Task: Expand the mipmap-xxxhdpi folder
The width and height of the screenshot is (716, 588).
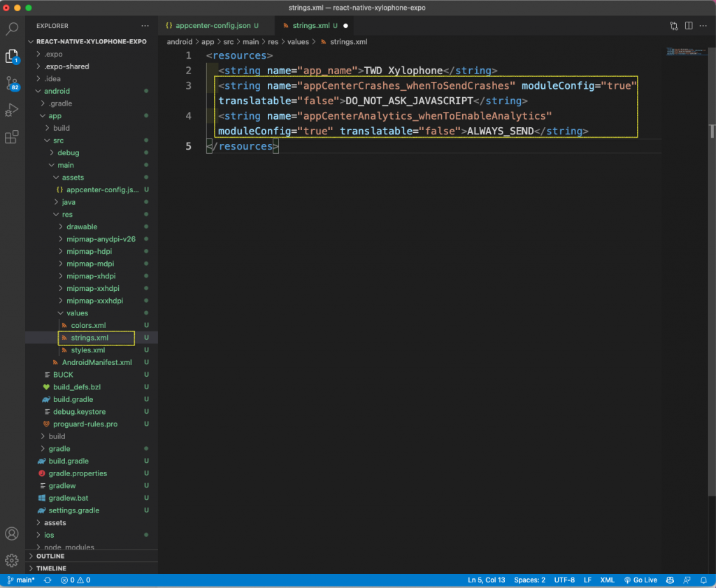Action: (x=92, y=301)
